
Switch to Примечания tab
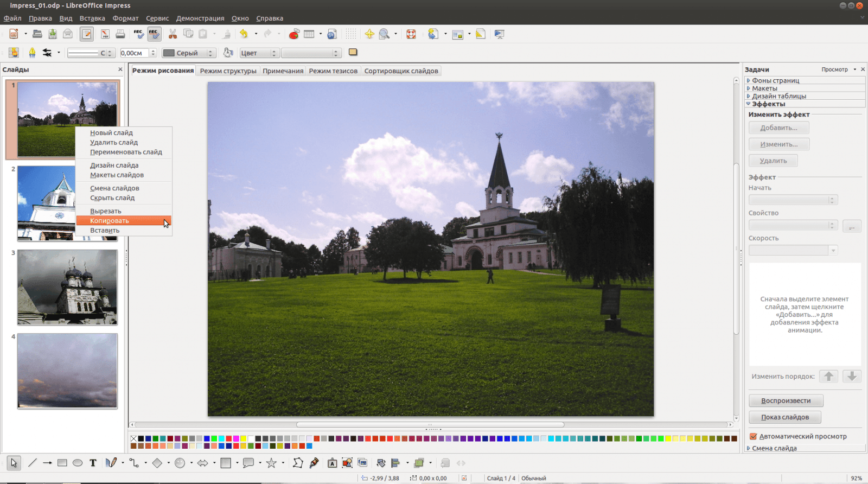click(283, 71)
